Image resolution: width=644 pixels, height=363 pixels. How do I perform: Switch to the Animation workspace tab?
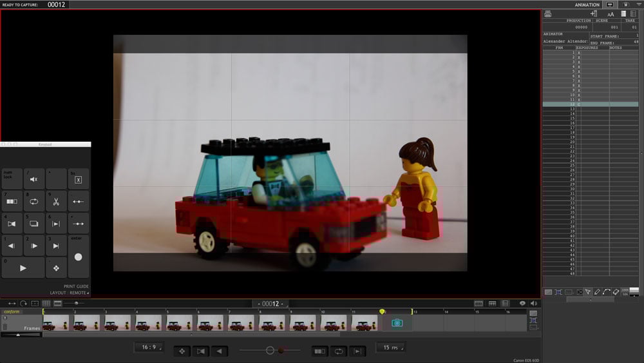click(x=587, y=5)
